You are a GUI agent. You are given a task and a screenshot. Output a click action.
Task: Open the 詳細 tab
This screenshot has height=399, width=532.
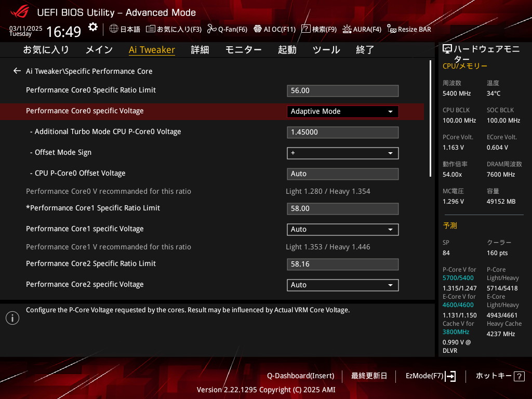pos(200,50)
